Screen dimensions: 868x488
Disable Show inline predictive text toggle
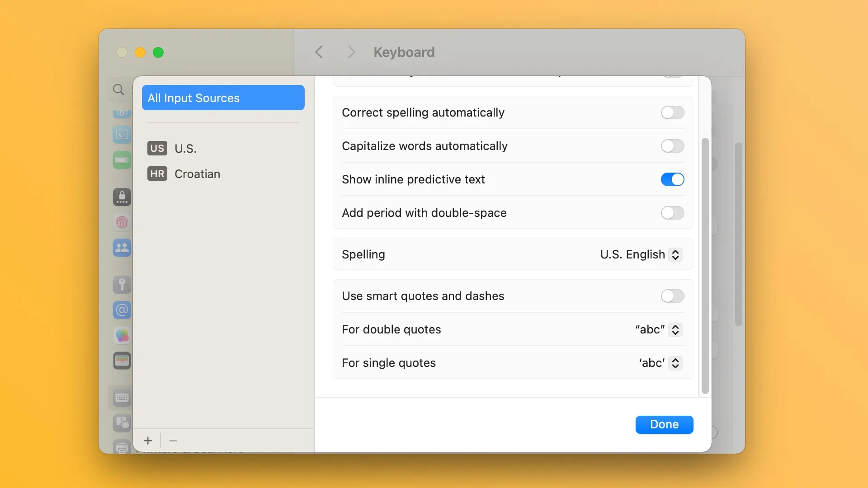[672, 179]
